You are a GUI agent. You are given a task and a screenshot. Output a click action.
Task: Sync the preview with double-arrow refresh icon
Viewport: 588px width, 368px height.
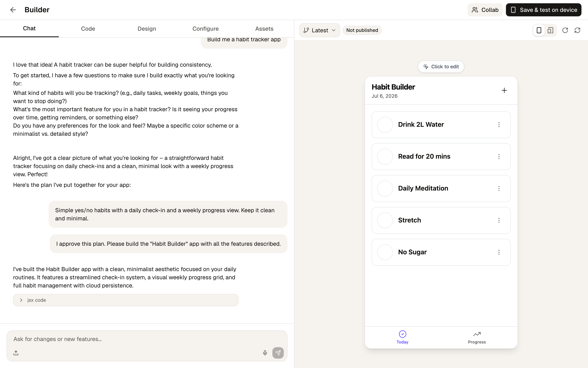[x=577, y=30]
